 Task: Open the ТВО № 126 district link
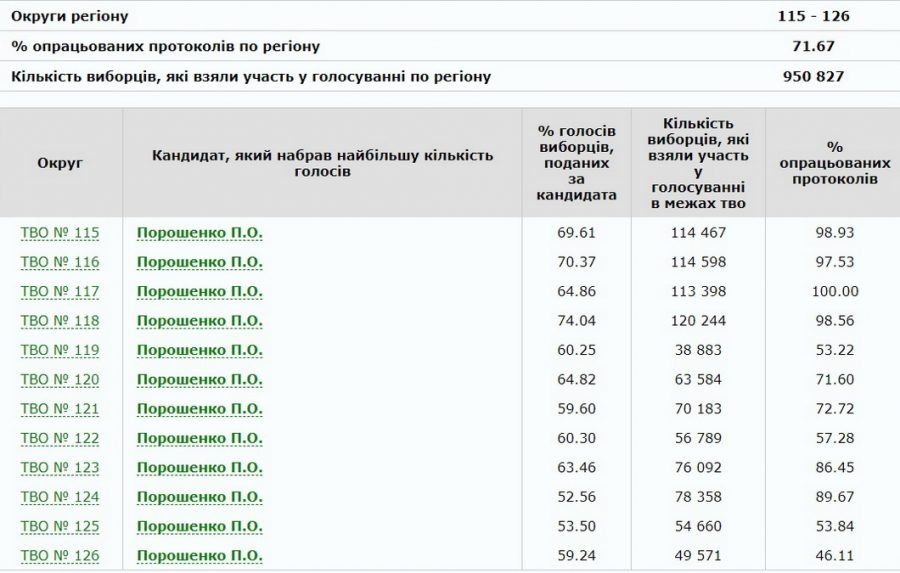point(60,556)
